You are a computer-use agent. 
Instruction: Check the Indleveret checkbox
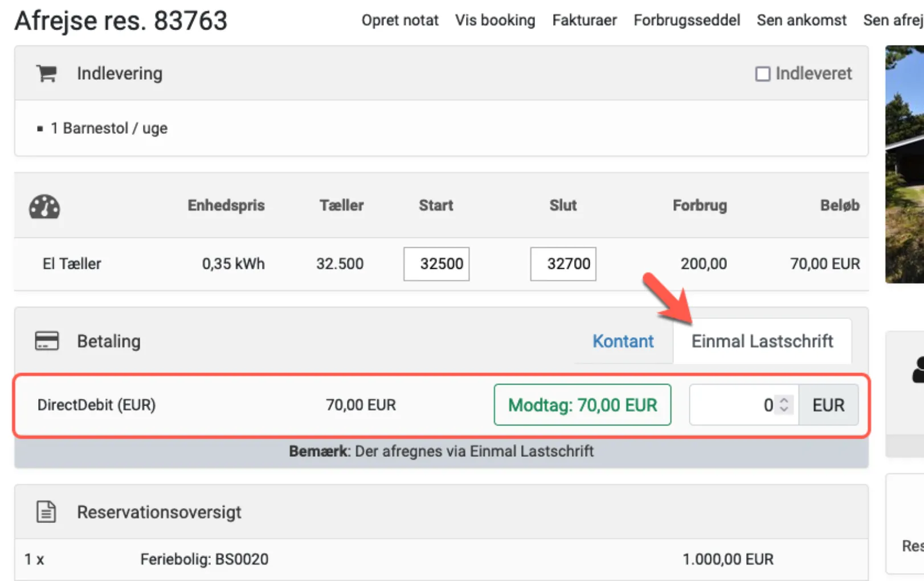[x=762, y=73]
